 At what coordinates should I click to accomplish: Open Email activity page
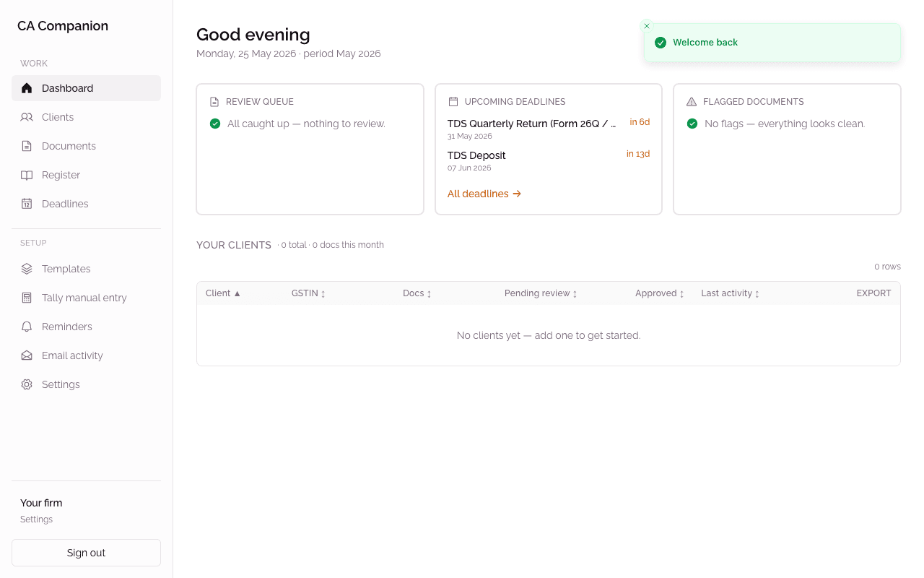tap(86, 355)
